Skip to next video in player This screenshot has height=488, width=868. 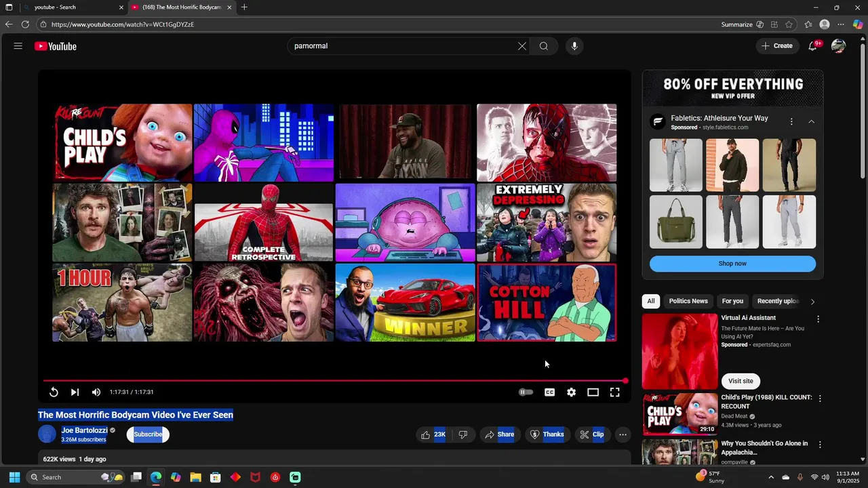(x=75, y=392)
